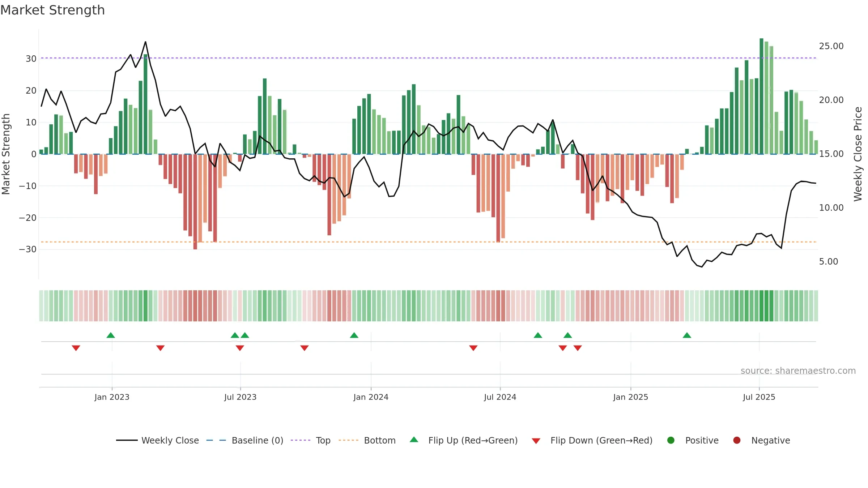Click the orange dotted Bottom line swatch in legend
This screenshot has width=868, height=488.
tap(349, 440)
